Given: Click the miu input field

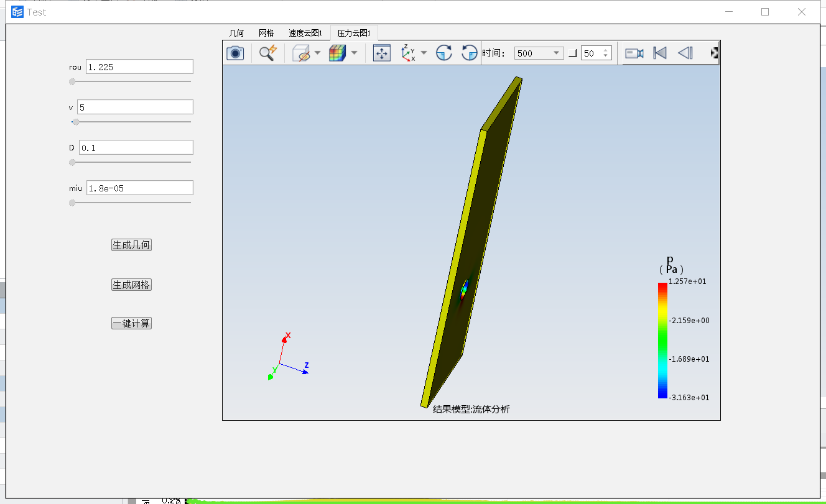Looking at the screenshot, I should pyautogui.click(x=139, y=188).
